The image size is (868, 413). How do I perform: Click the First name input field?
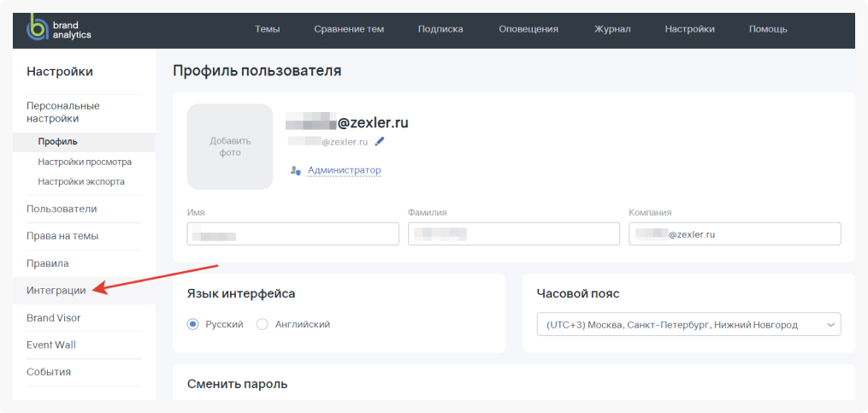click(292, 234)
